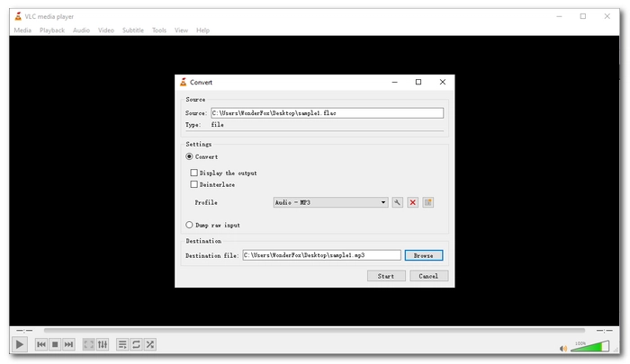The width and height of the screenshot is (630, 364).
Task: Toggle loop playback mode
Action: pos(136,344)
